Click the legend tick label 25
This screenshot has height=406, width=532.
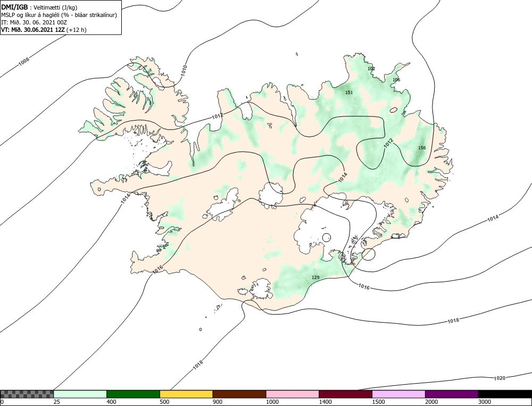56,402
